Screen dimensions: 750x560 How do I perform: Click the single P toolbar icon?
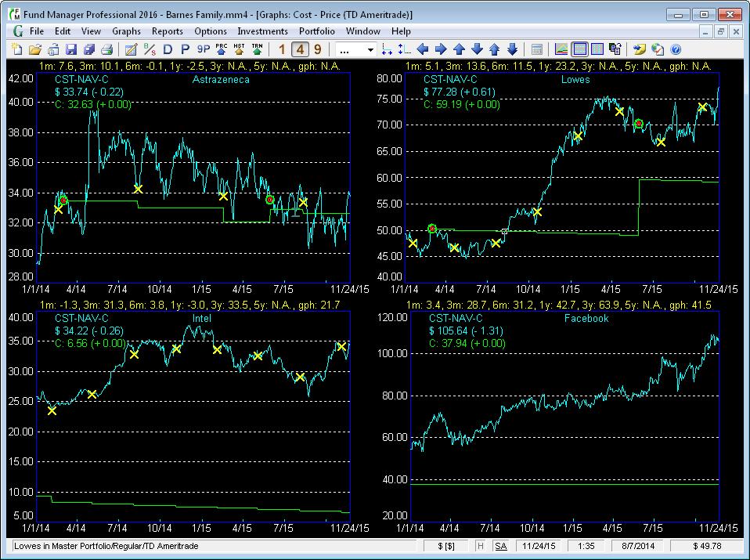pyautogui.click(x=185, y=49)
